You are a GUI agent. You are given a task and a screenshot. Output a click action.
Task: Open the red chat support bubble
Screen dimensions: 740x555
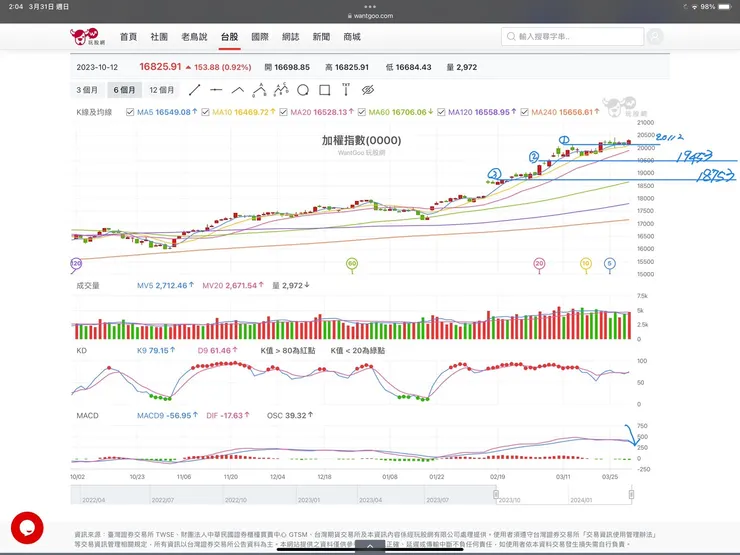point(27,528)
